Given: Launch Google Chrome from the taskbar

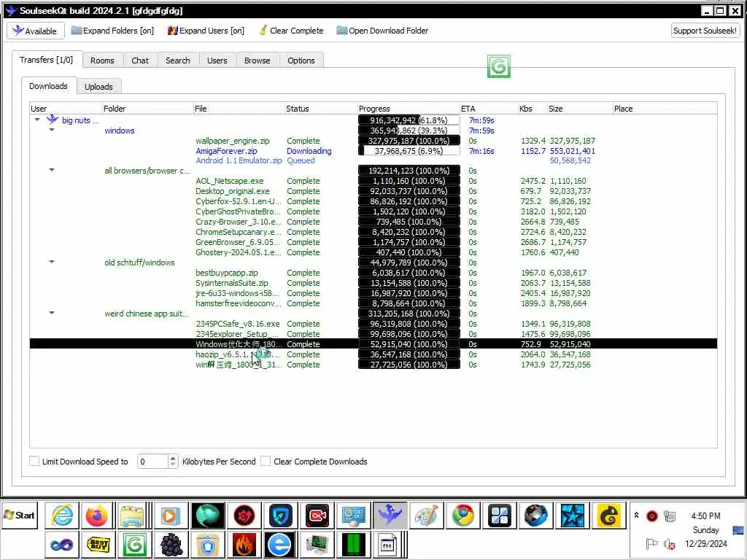Looking at the screenshot, I should pos(462,516).
